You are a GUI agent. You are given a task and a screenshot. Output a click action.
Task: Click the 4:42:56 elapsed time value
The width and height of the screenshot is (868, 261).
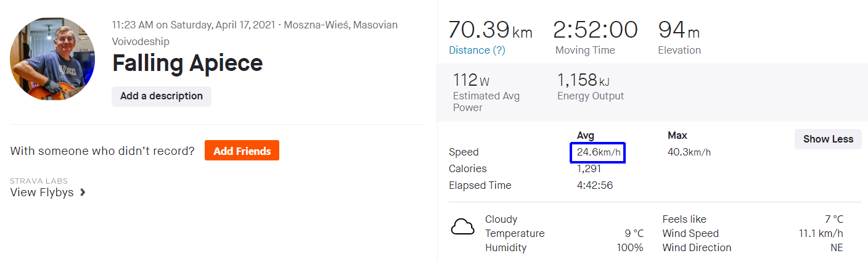(x=595, y=185)
